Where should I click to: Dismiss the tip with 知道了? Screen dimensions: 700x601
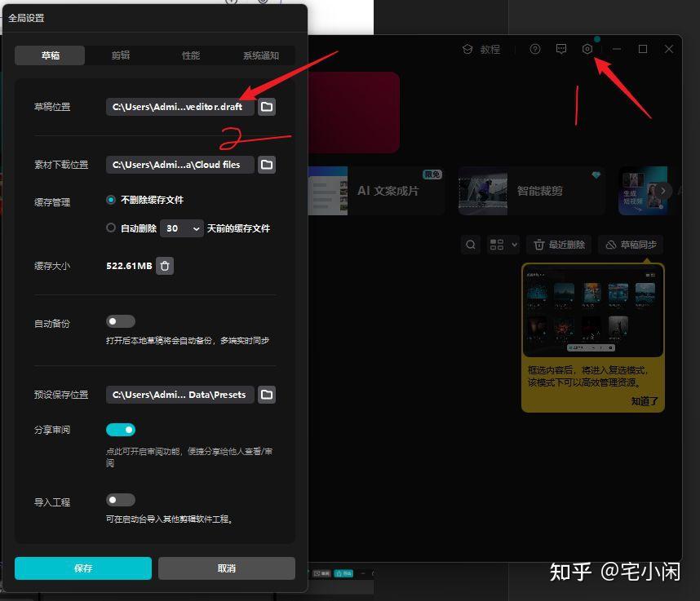click(642, 401)
